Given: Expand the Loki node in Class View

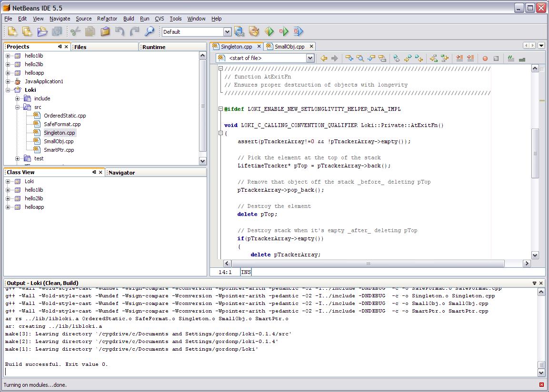Looking at the screenshot, I should tap(8, 181).
